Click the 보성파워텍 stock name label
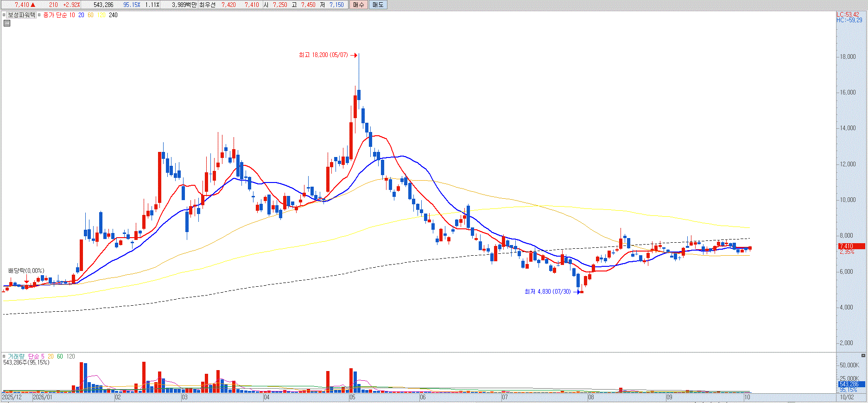This screenshot has height=403, width=868. pyautogui.click(x=21, y=15)
